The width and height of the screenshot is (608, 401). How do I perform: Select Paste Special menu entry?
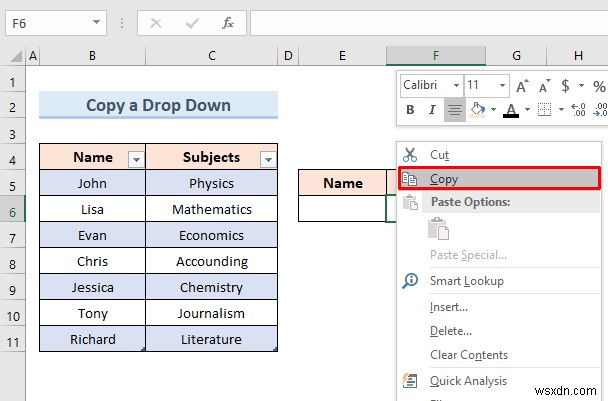coord(499,255)
